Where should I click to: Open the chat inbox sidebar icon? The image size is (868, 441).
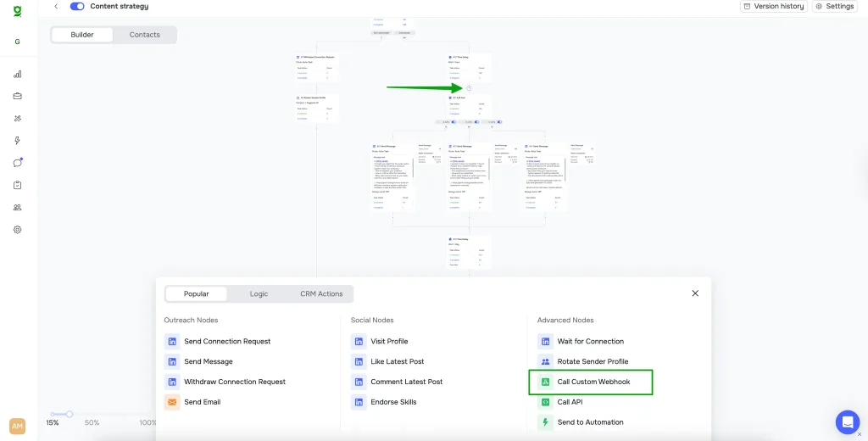(18, 163)
